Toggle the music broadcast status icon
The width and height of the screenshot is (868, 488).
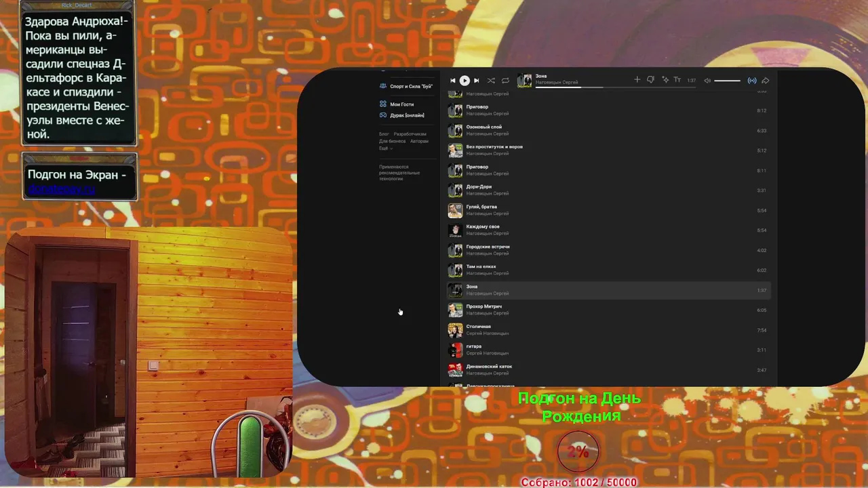pos(752,81)
